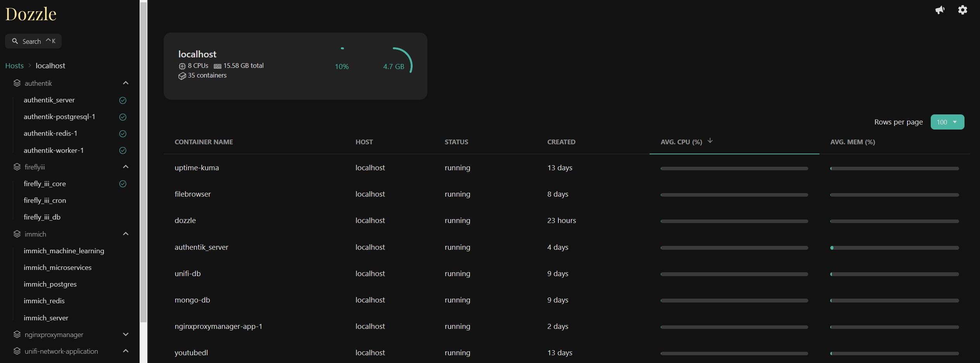Sort by AVG. CPU (%) column header
The width and height of the screenshot is (980, 363).
pos(681,142)
